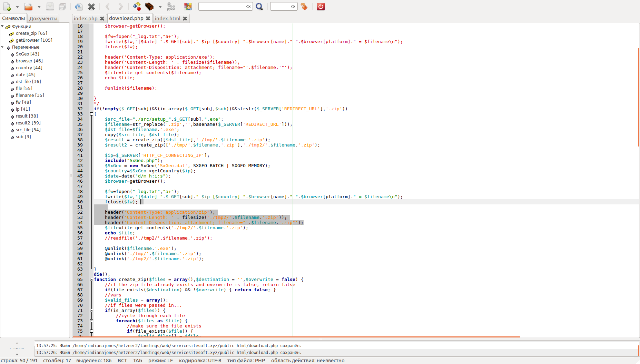640x364 pixels.
Task: Collapse the code fold at line 33
Action: (x=91, y=114)
